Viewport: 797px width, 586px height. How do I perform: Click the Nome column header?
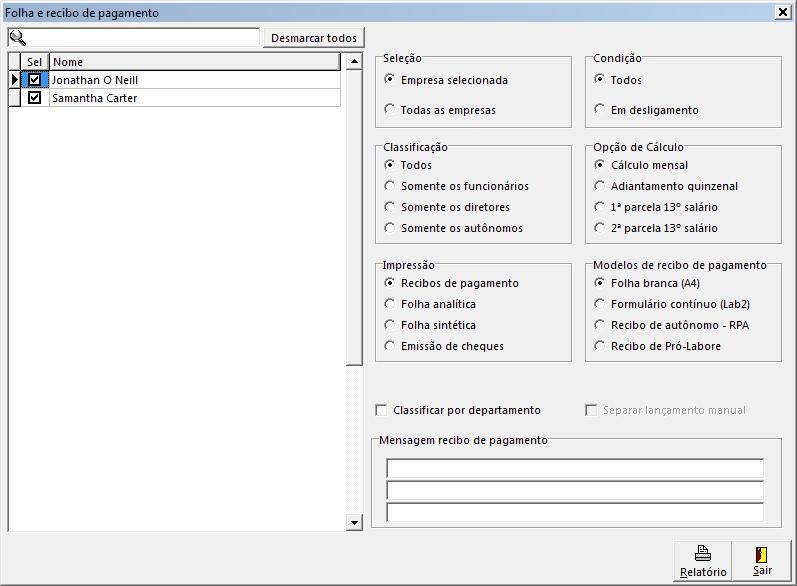pos(195,62)
